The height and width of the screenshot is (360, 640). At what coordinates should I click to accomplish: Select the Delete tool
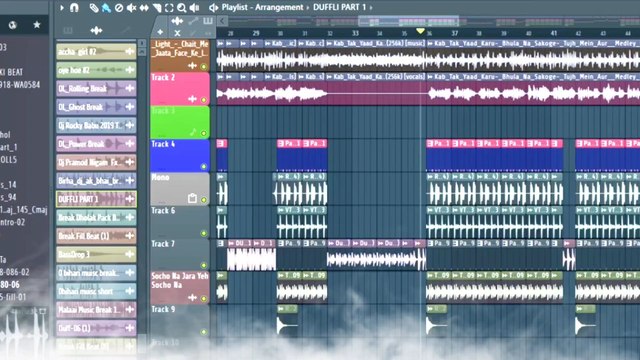tap(119, 8)
